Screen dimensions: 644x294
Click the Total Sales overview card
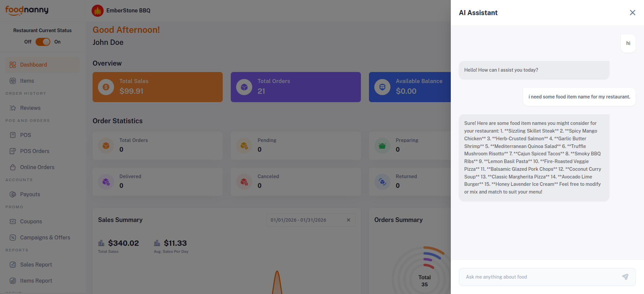pos(157,87)
